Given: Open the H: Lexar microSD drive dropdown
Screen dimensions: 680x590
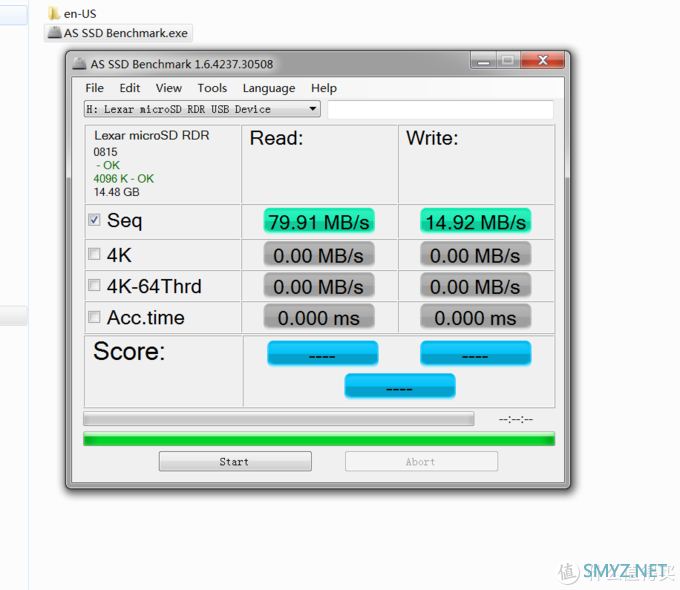Looking at the screenshot, I should point(202,109).
